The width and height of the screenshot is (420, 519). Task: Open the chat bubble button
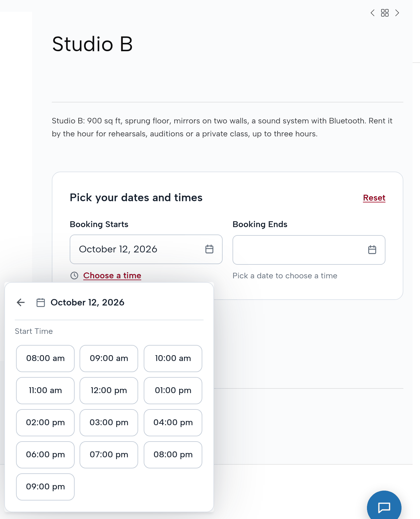[384, 505]
